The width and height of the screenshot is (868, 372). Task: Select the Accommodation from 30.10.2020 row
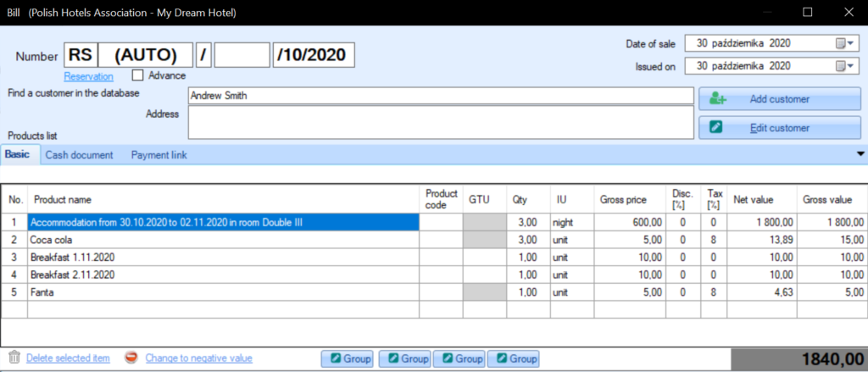tap(433, 223)
